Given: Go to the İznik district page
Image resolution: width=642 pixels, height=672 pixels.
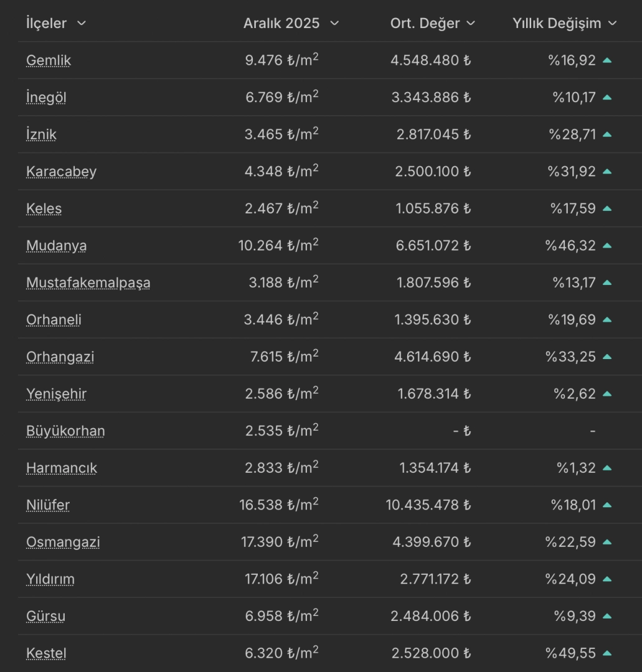Looking at the screenshot, I should tap(41, 134).
